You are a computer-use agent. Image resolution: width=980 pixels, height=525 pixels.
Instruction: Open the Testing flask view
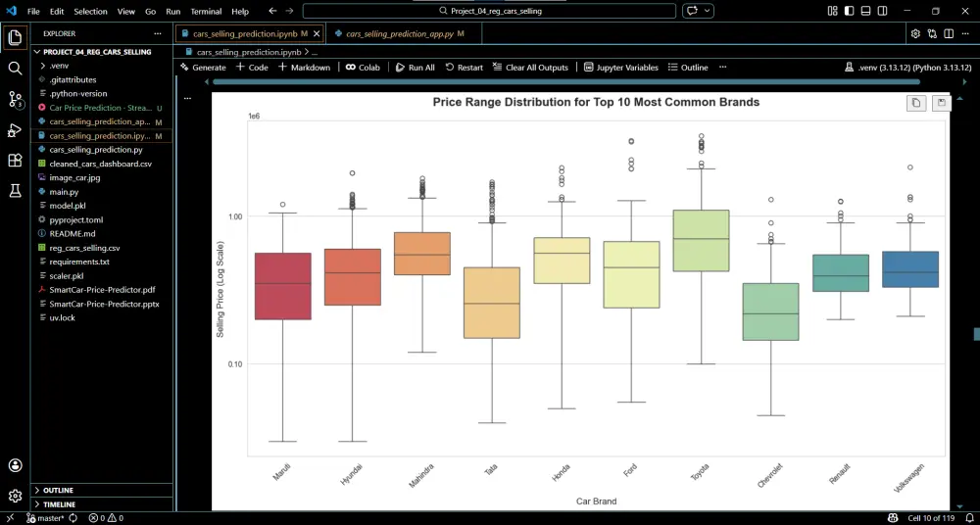tap(15, 191)
